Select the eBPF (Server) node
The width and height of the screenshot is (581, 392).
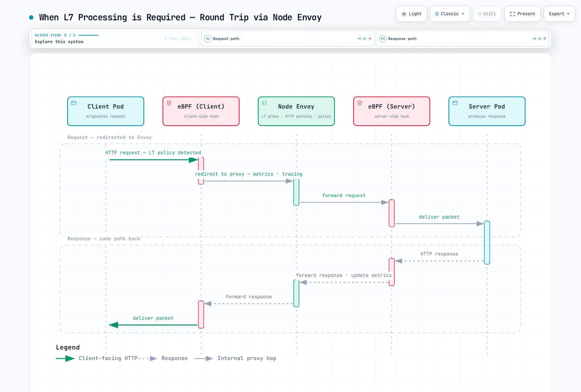click(392, 111)
